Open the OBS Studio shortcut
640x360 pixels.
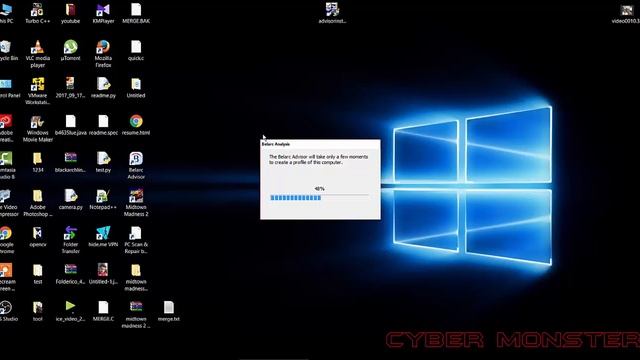(6, 308)
